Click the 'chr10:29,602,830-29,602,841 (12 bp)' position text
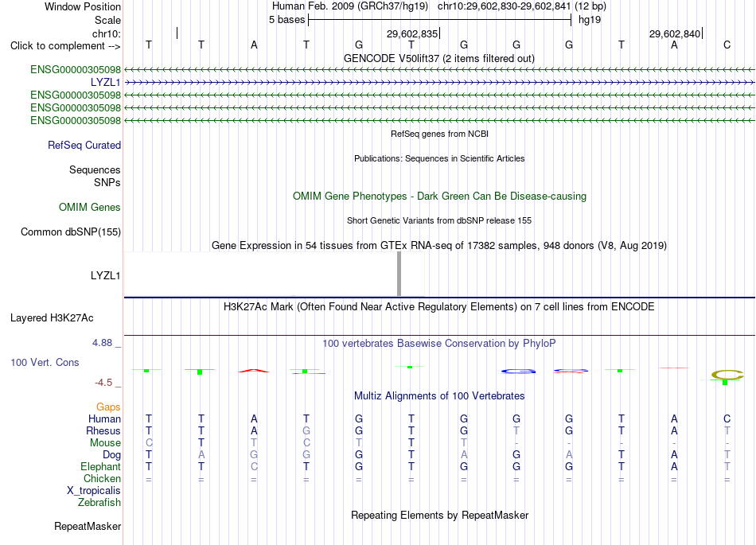This screenshot has height=545, width=756. [x=522, y=6]
